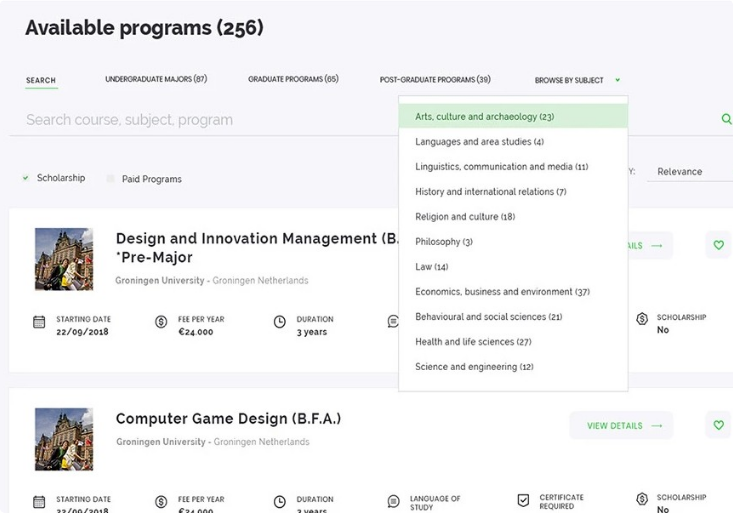The image size is (733, 513).
Task: Click duration clock icon on Computer Game Design
Action: click(280, 502)
